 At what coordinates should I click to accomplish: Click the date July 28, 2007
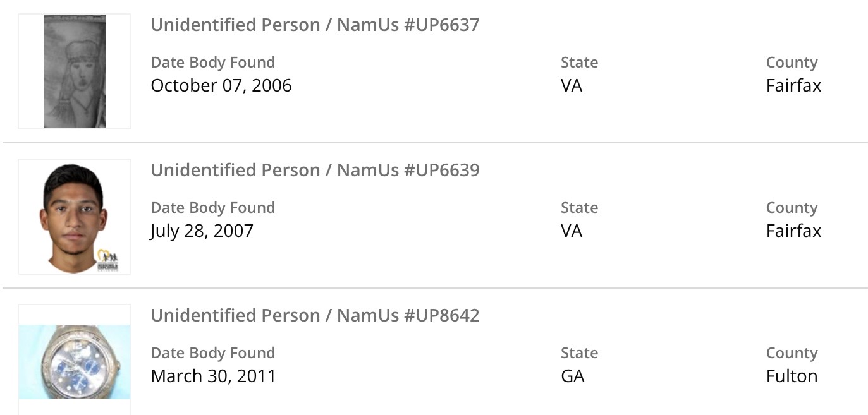pyautogui.click(x=202, y=231)
